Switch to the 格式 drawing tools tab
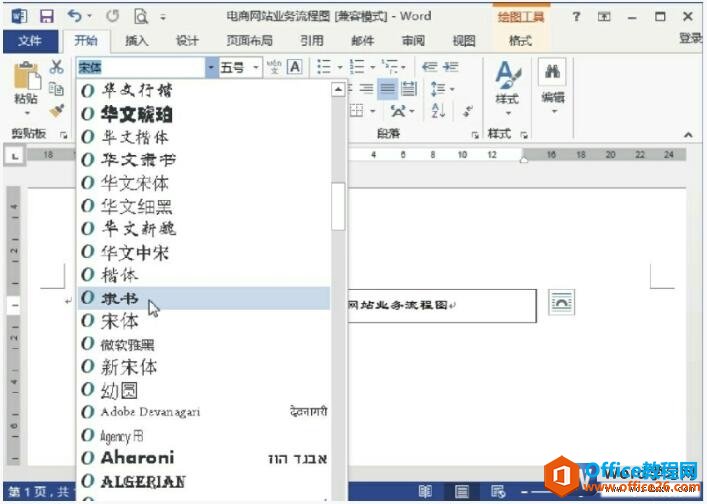 pos(521,41)
